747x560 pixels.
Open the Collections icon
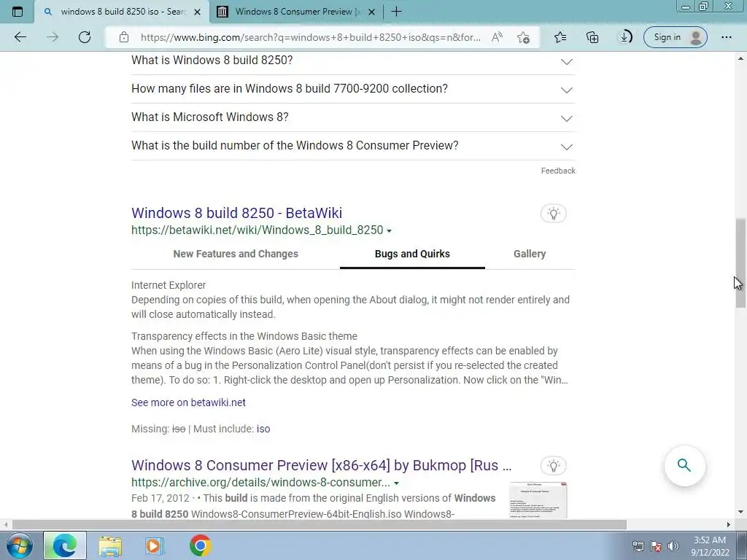592,37
